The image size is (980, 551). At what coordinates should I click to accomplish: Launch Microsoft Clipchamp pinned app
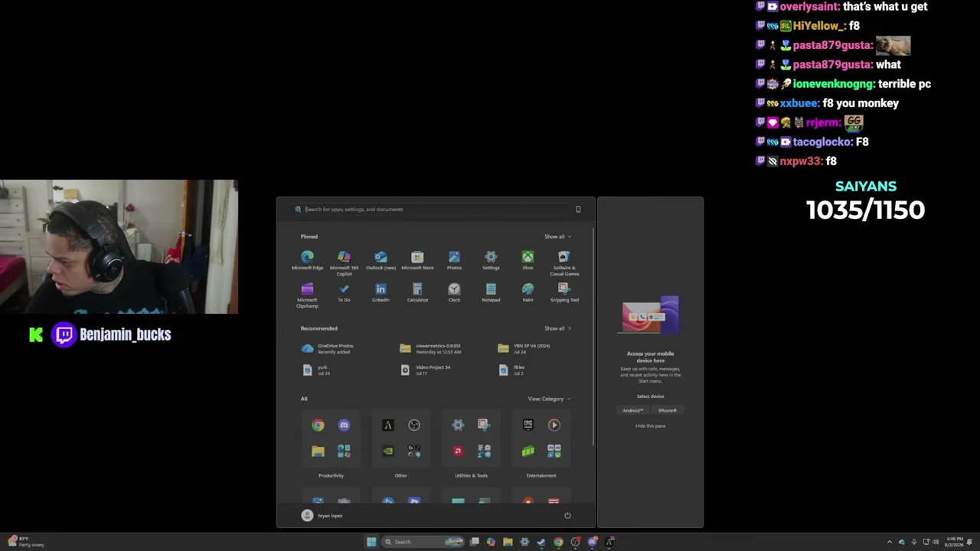click(307, 295)
